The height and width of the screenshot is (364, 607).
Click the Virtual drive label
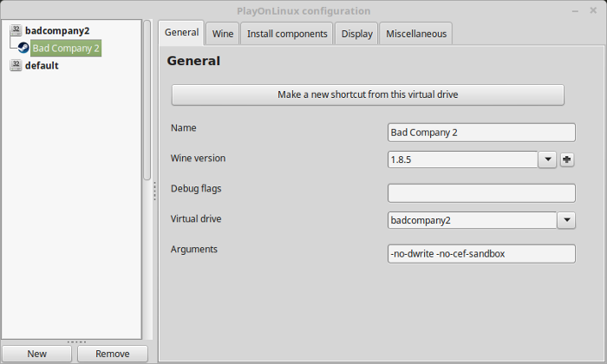[x=196, y=219]
